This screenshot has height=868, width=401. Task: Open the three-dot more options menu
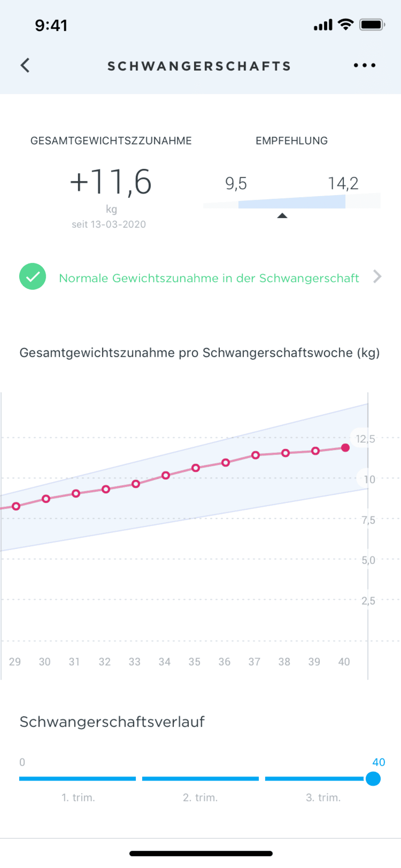(364, 65)
